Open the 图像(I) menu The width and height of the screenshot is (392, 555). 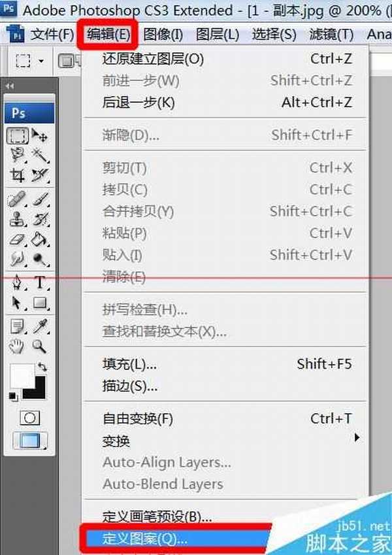(x=163, y=33)
